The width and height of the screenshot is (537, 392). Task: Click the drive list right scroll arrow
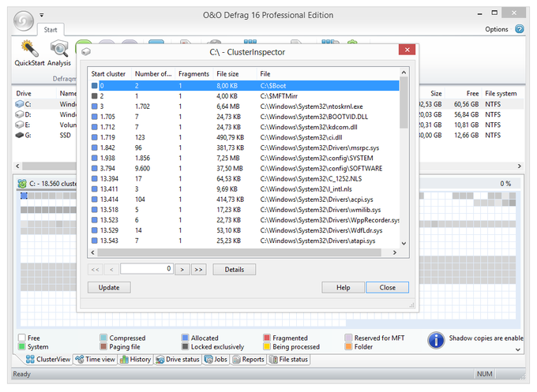click(x=519, y=166)
